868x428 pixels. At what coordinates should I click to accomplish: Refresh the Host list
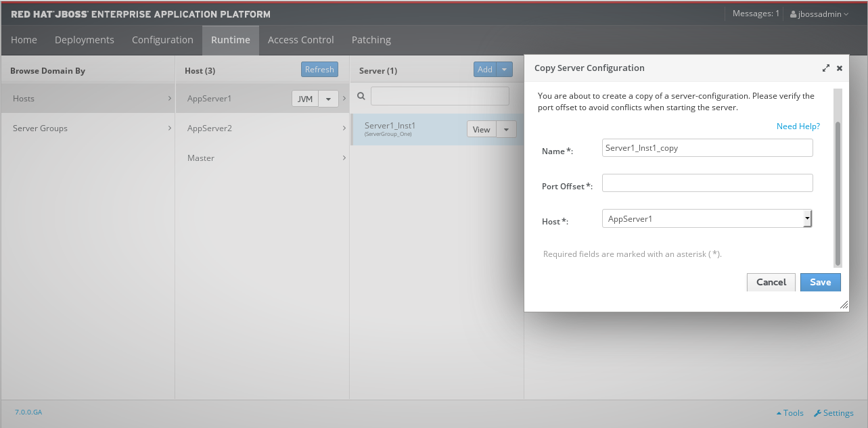pos(319,69)
